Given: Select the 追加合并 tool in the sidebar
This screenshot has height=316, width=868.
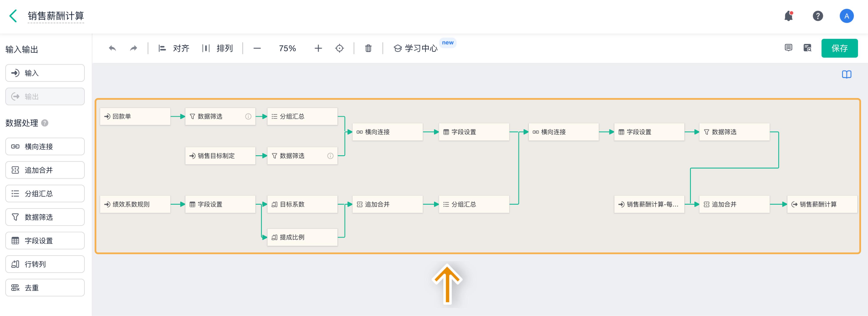Looking at the screenshot, I should pos(45,170).
